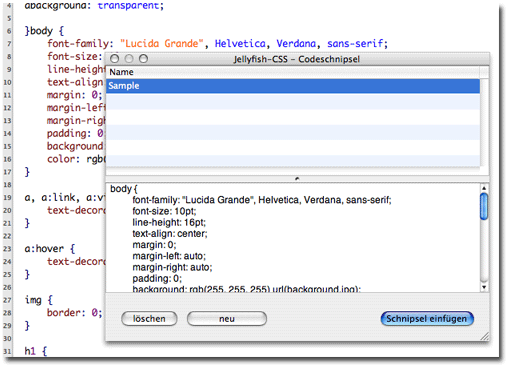Click 'Verdana' in the code editor
The image size is (510, 365).
296,44
